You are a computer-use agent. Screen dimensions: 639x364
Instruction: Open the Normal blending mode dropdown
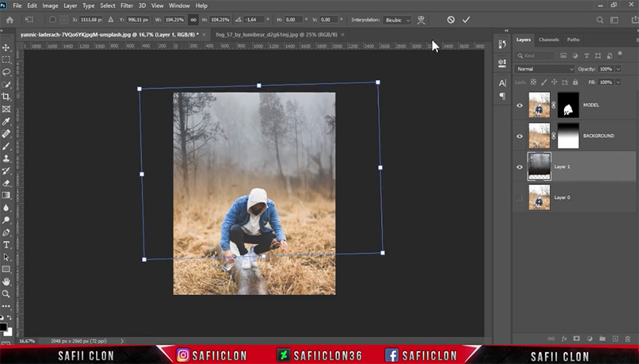[x=544, y=69]
